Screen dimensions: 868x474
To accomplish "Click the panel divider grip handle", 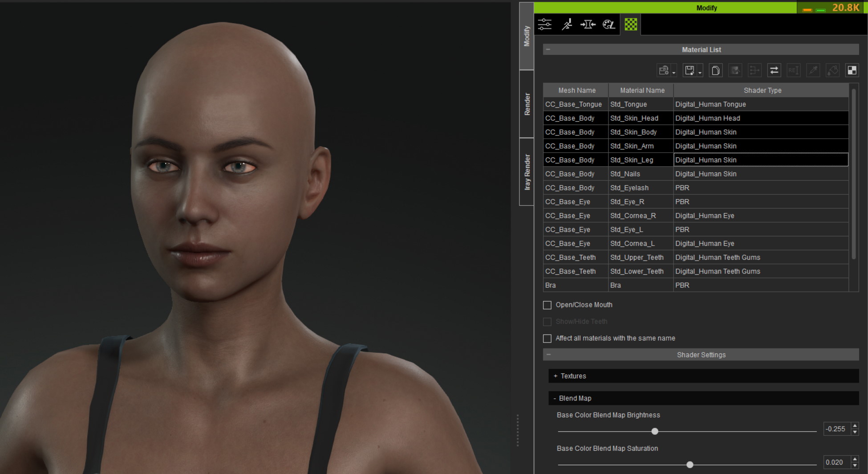I will (518, 430).
